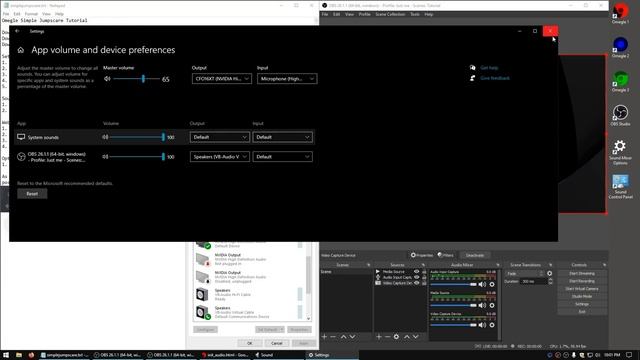The image size is (640, 360).
Task: Open System sounds Input dropdown
Action: [x=282, y=137]
